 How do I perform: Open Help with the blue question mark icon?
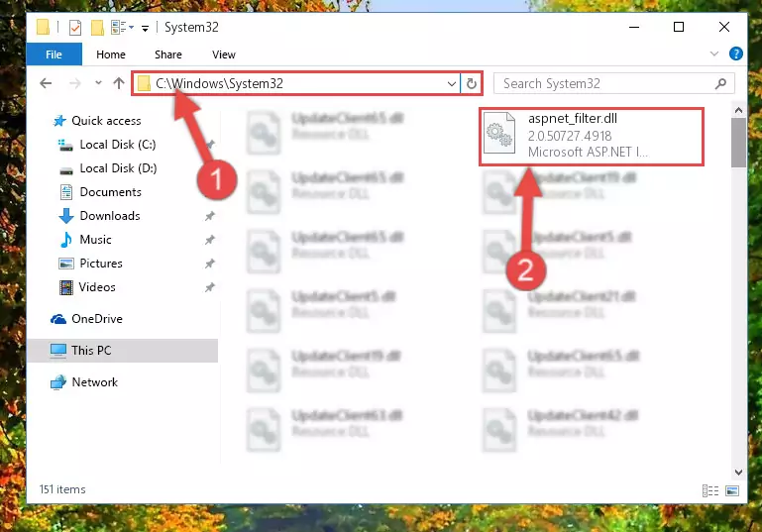point(736,53)
